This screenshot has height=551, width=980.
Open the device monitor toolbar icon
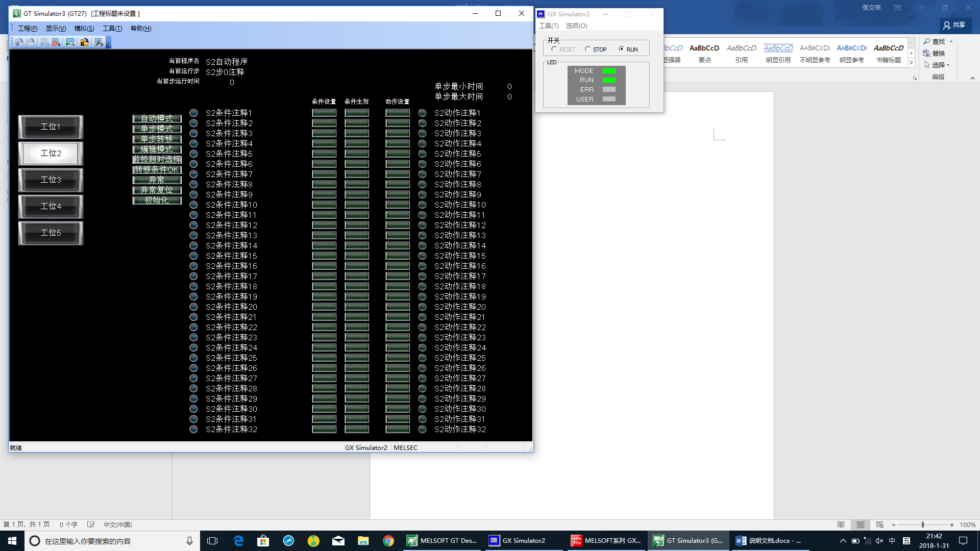70,42
